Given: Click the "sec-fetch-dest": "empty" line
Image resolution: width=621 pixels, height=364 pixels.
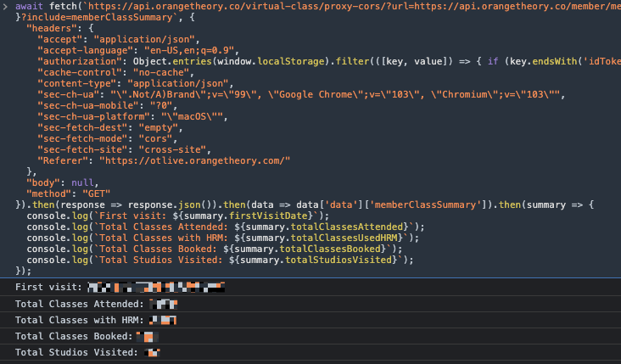Looking at the screenshot, I should (x=110, y=127).
